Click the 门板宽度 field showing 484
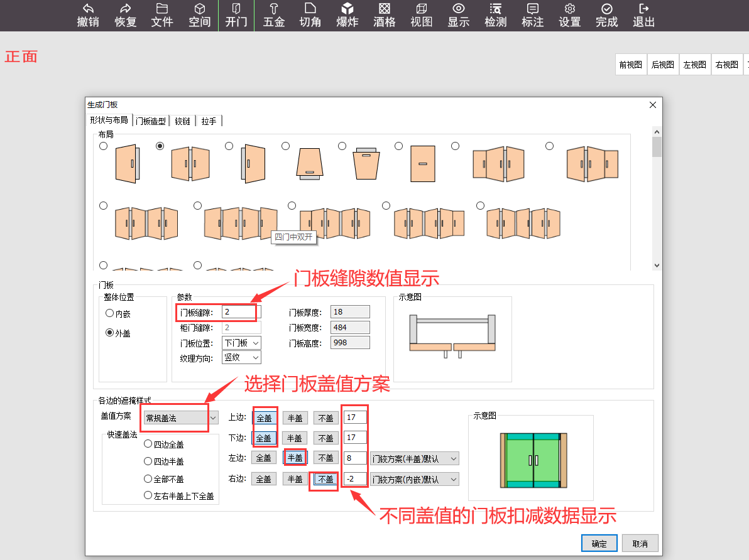This screenshot has height=560, width=749. (349, 327)
